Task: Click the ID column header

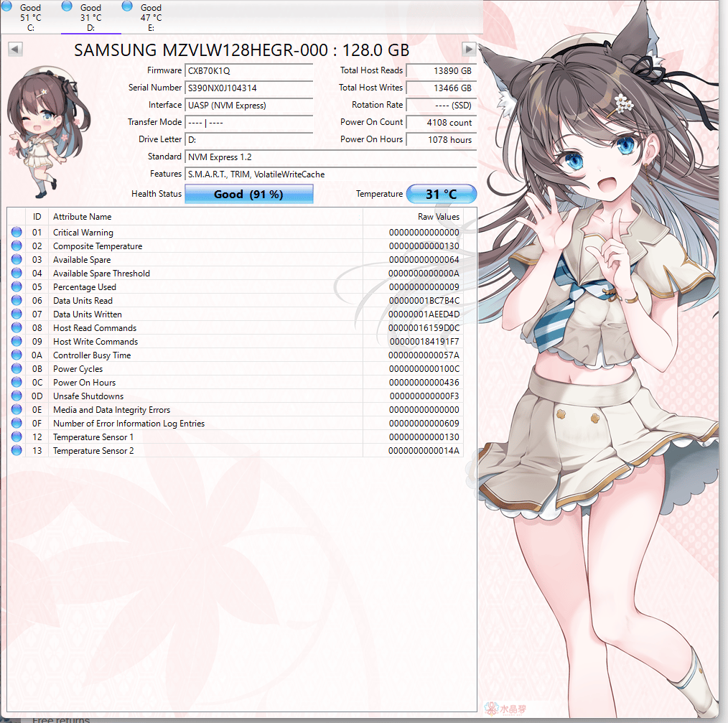Action: 37,217
